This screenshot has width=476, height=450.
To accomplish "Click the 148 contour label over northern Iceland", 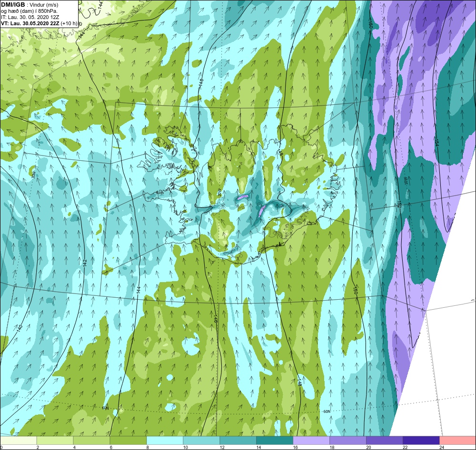I will (280, 152).
